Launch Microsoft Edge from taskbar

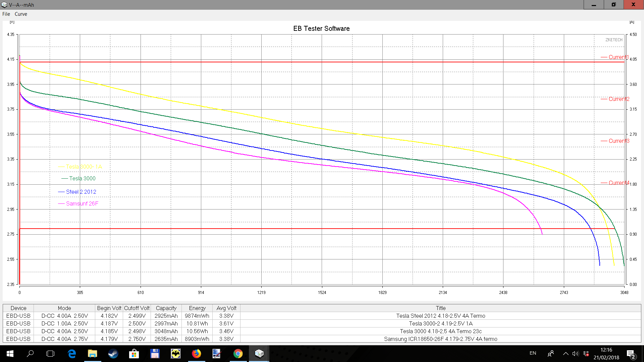72,354
